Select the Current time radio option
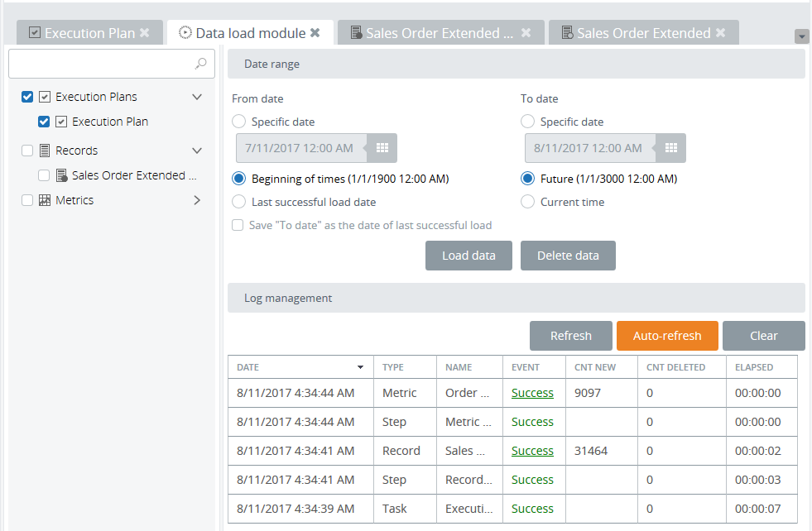Screen dimensions: 812x531 (527, 202)
